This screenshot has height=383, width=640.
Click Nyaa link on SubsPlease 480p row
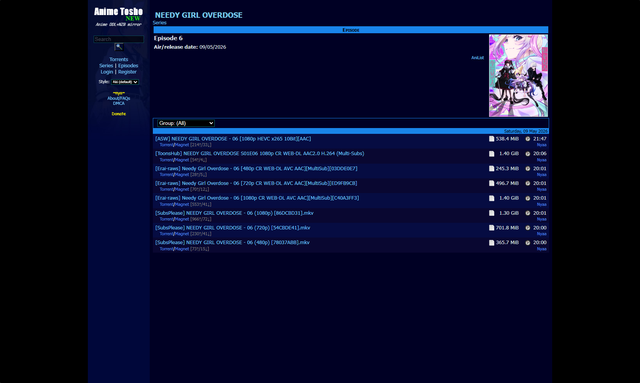point(542,249)
